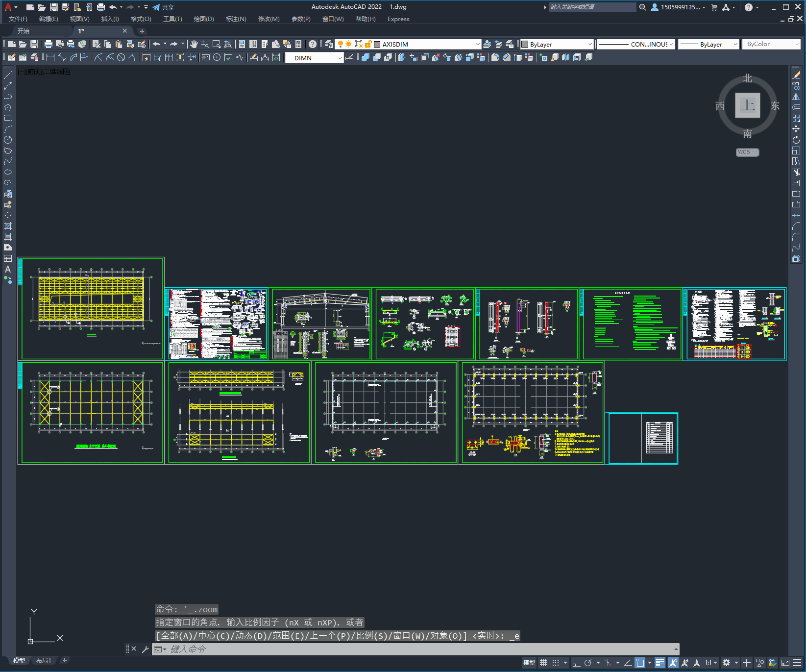The image size is (806, 672).
Task: Open Help question mark on toolbar
Action: (x=313, y=44)
